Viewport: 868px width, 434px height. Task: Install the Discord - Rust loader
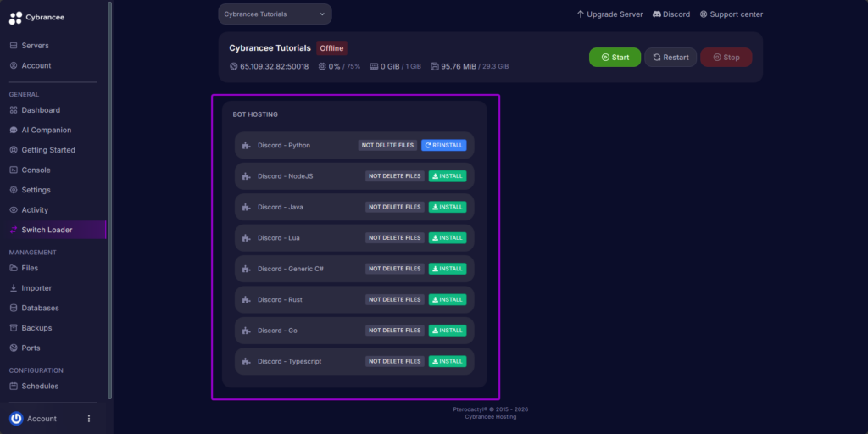pyautogui.click(x=448, y=299)
